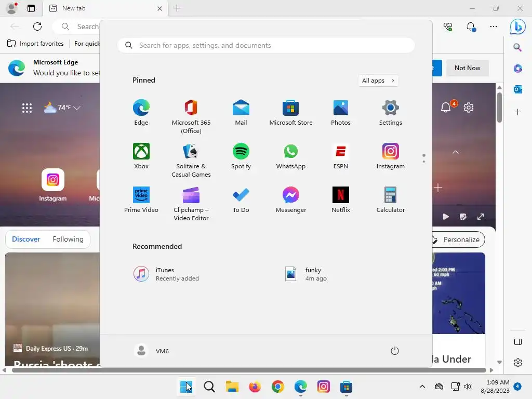Image resolution: width=532 pixels, height=399 pixels.
Task: Launch Netflix from Start menu
Action: 341,200
